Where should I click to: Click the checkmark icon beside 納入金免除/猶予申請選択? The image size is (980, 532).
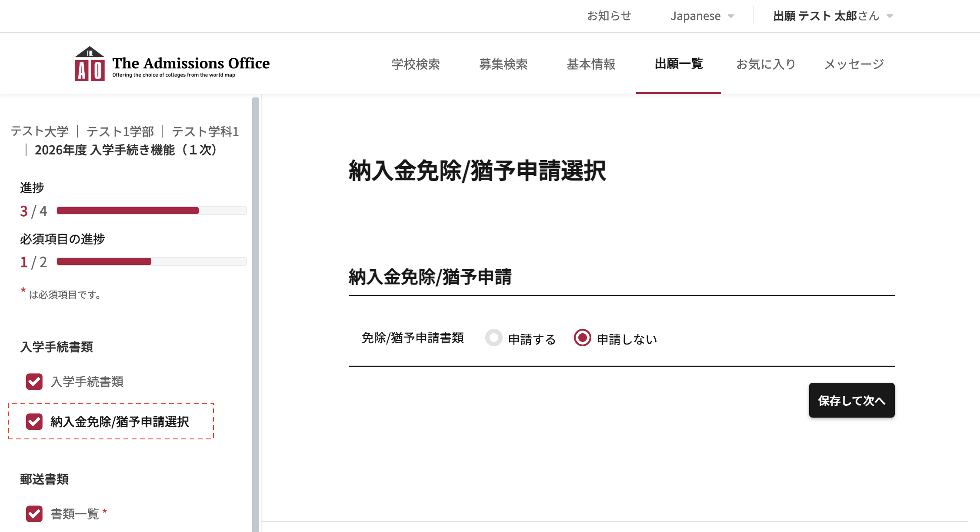pos(34,422)
